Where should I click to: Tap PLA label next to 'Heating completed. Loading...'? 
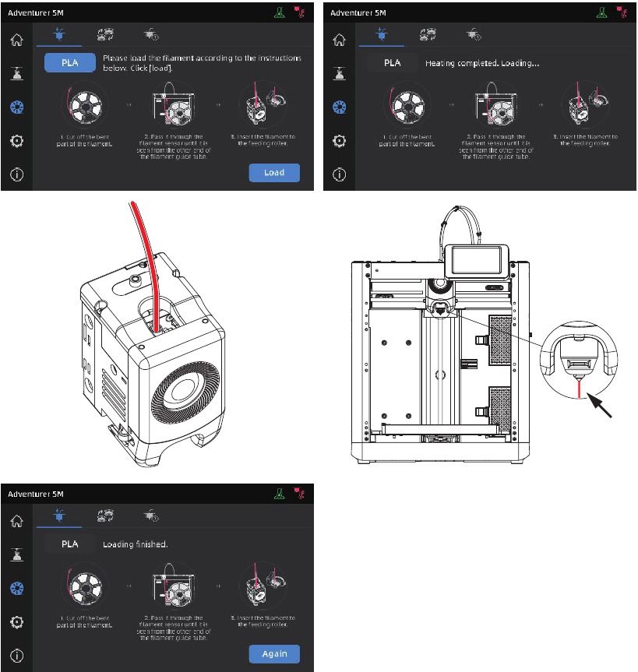(393, 63)
